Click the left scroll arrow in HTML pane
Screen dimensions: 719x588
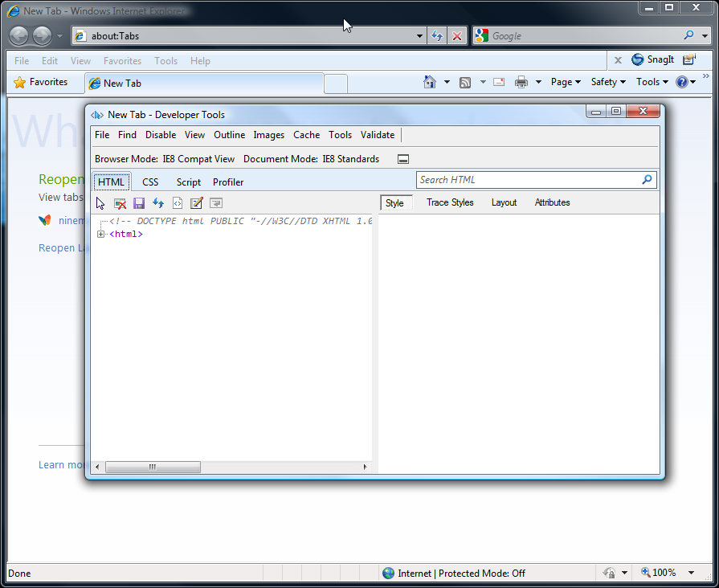97,467
